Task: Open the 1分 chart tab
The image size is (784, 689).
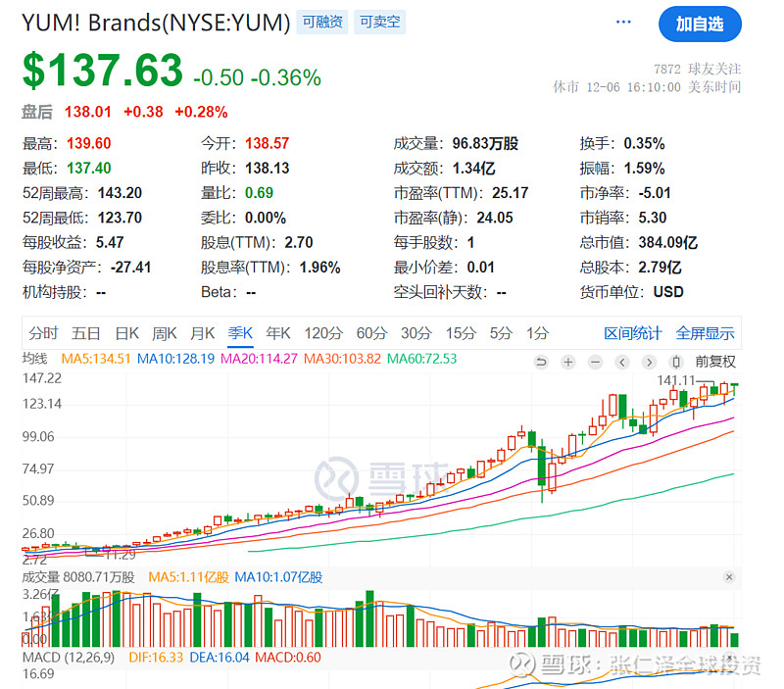Action: (537, 333)
